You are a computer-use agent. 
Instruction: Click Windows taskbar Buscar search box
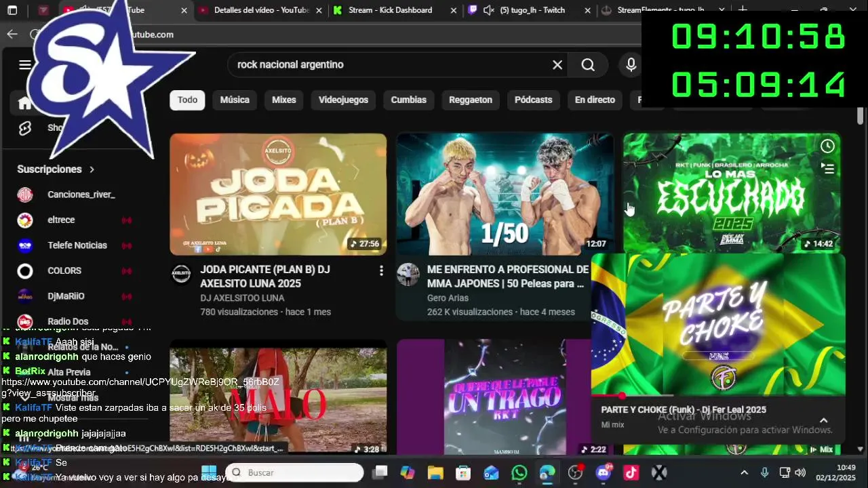295,472
